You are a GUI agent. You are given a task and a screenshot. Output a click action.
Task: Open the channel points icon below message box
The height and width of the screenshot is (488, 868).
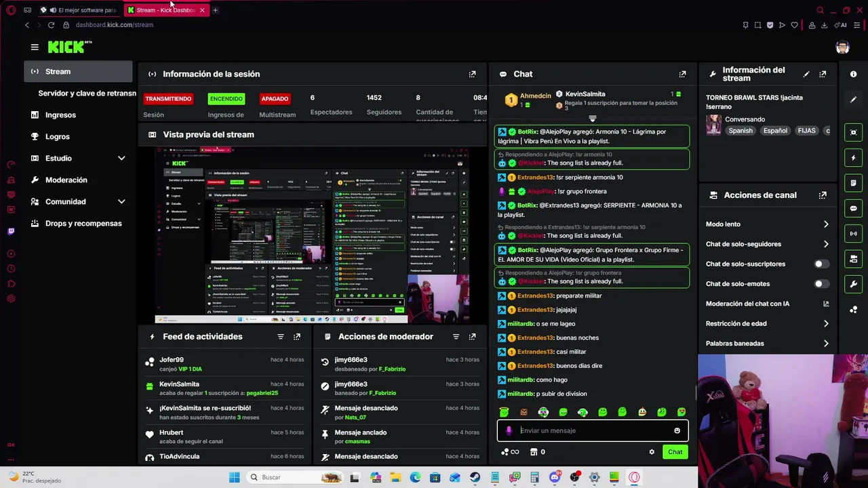tap(510, 452)
